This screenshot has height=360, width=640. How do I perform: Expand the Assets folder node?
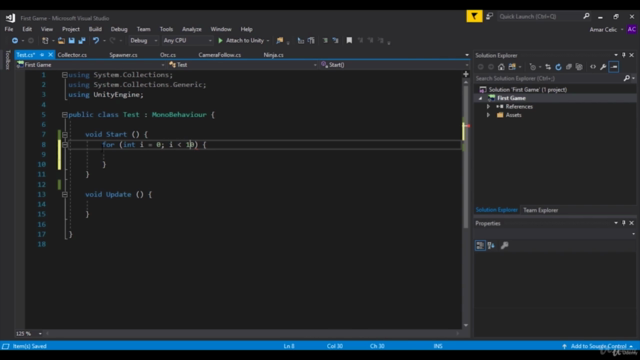pos(488,115)
